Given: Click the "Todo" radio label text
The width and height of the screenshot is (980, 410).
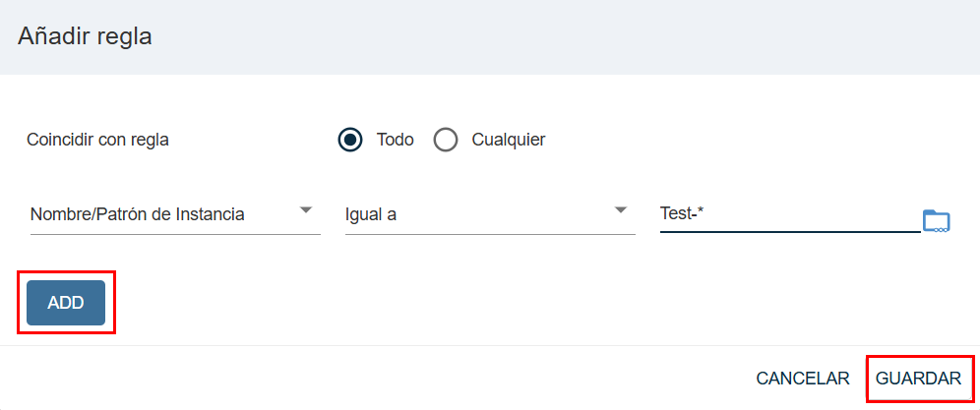Looking at the screenshot, I should coord(395,140).
